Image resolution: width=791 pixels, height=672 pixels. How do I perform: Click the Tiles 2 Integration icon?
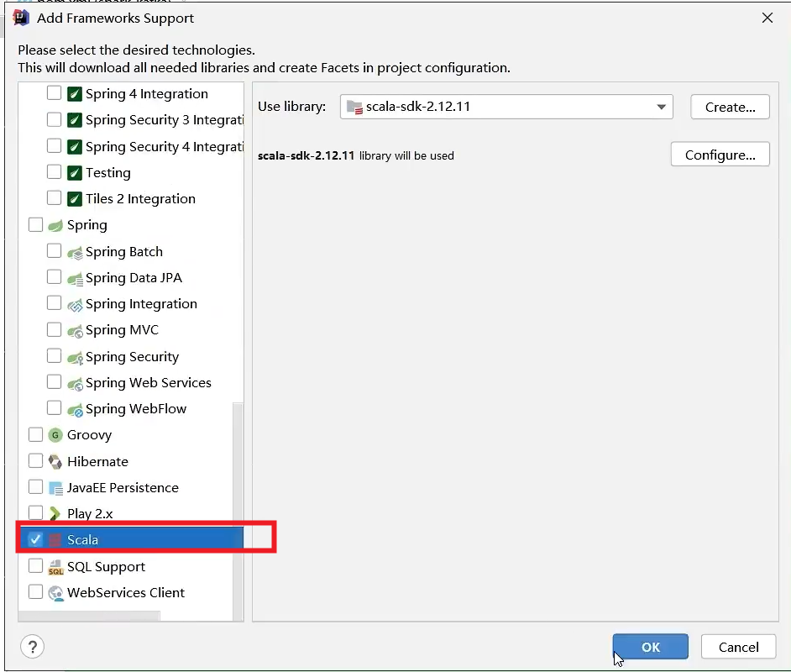[75, 199]
